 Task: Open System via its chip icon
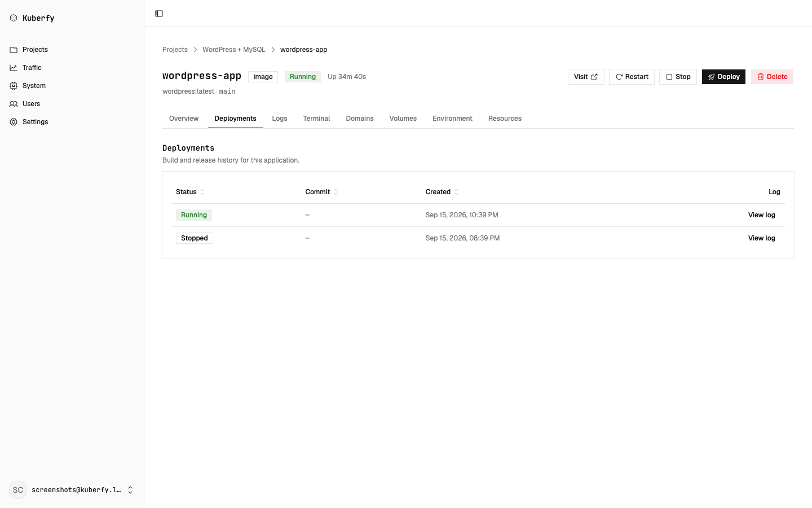point(14,86)
